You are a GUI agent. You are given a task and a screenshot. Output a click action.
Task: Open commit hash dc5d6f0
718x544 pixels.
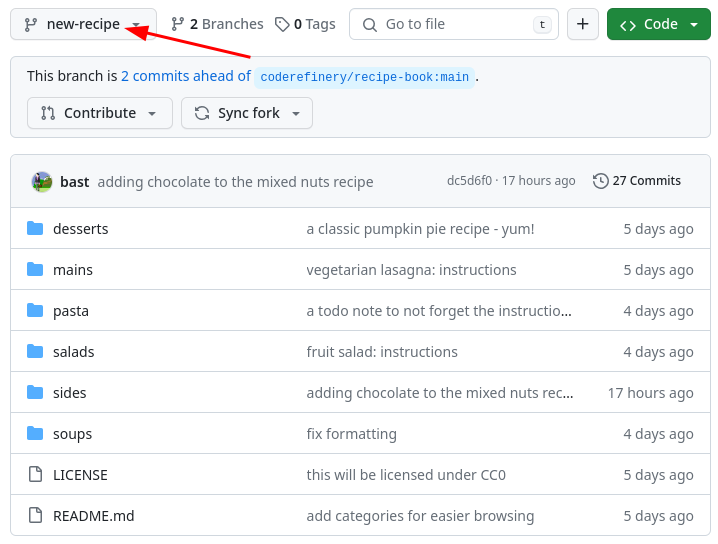tap(469, 181)
